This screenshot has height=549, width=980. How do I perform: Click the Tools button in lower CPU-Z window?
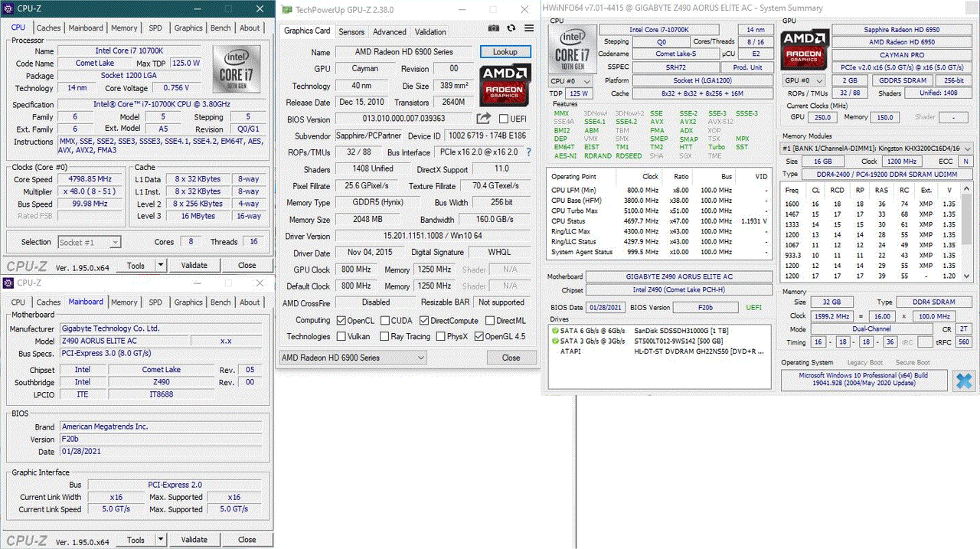(x=136, y=540)
